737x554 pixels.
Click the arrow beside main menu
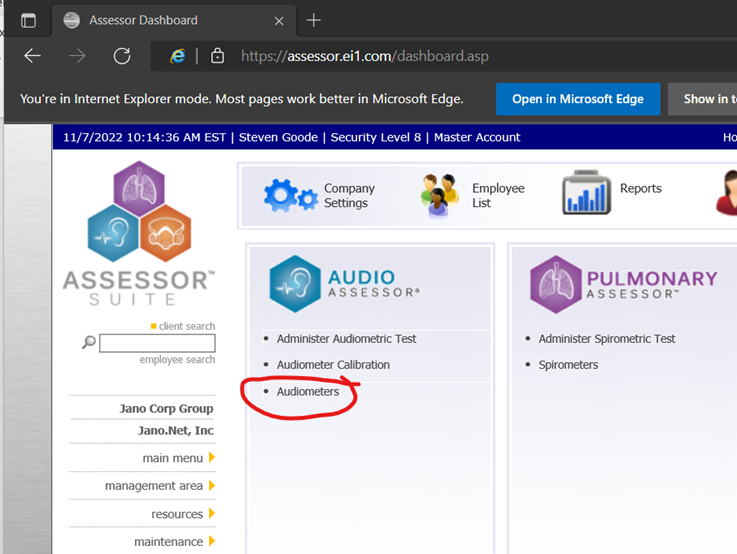click(212, 458)
